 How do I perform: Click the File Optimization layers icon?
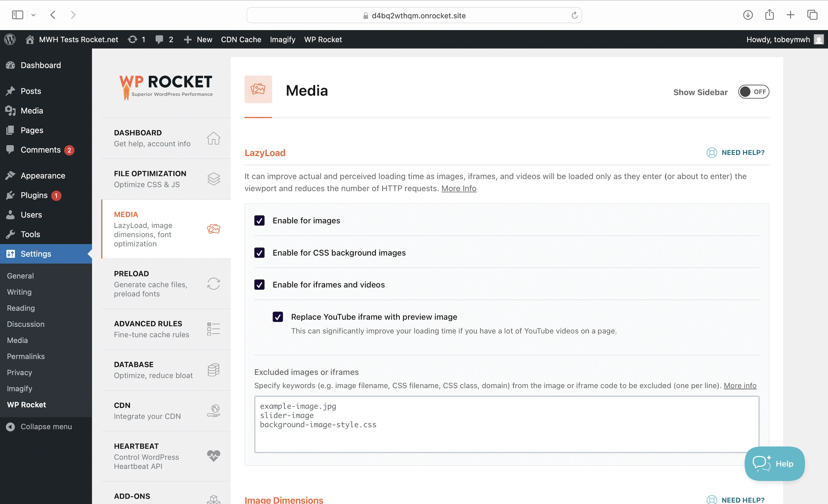click(213, 179)
